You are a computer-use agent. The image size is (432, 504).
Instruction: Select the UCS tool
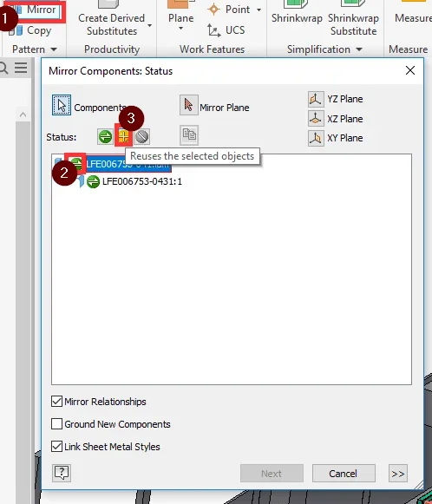coord(226,30)
